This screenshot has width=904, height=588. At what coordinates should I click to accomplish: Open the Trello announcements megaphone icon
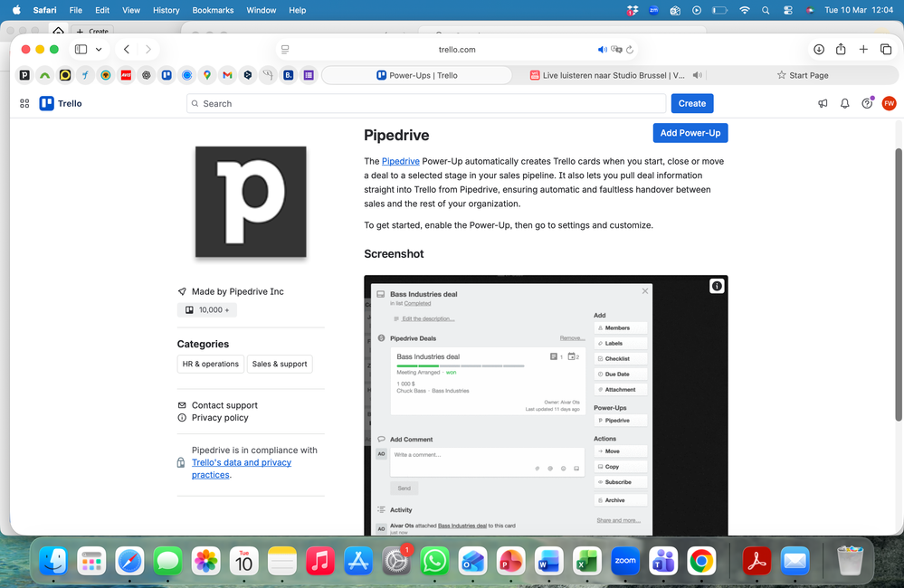pyautogui.click(x=823, y=104)
